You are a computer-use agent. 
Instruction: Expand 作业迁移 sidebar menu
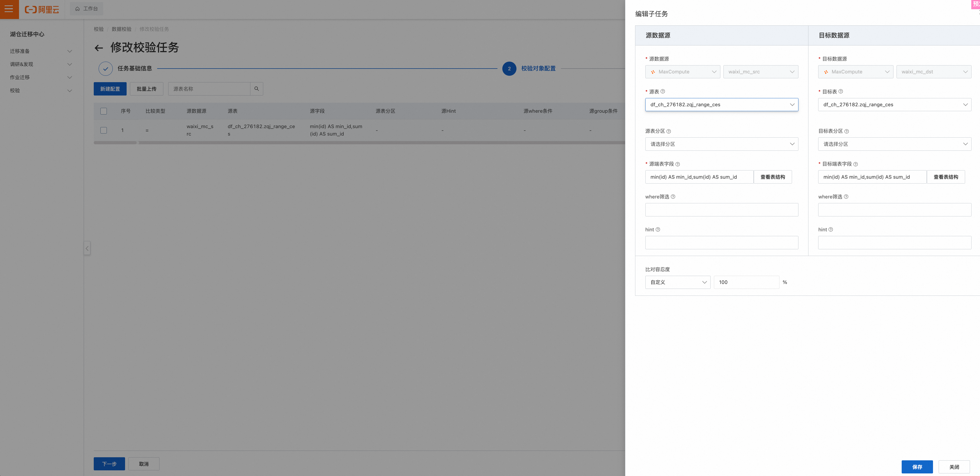(41, 77)
